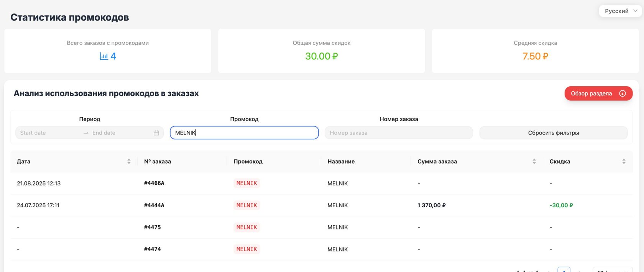Viewport: 644px width, 272px height.
Task: Click the info icon in Обзор раздела button
Action: [x=623, y=93]
